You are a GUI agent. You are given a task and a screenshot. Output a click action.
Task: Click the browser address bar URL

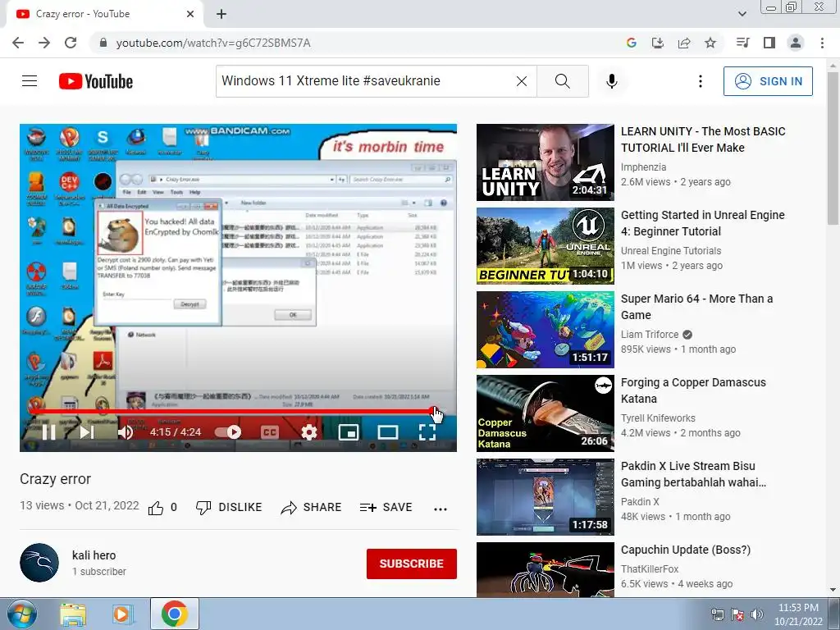click(213, 43)
